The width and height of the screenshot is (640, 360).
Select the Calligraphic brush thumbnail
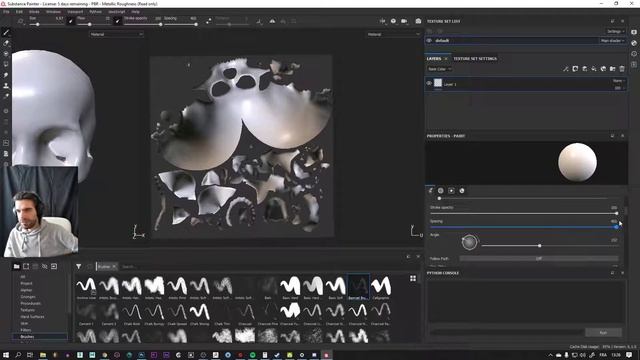pos(381,287)
